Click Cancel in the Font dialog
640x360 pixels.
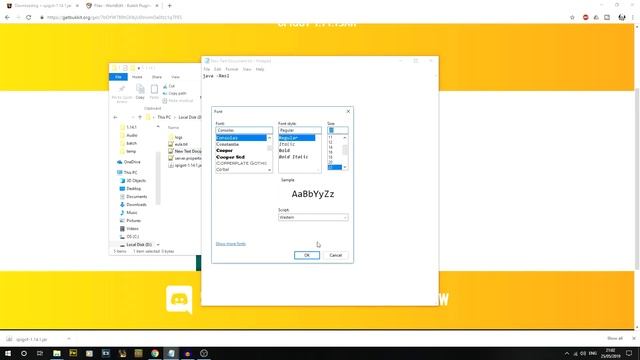[x=336, y=255]
